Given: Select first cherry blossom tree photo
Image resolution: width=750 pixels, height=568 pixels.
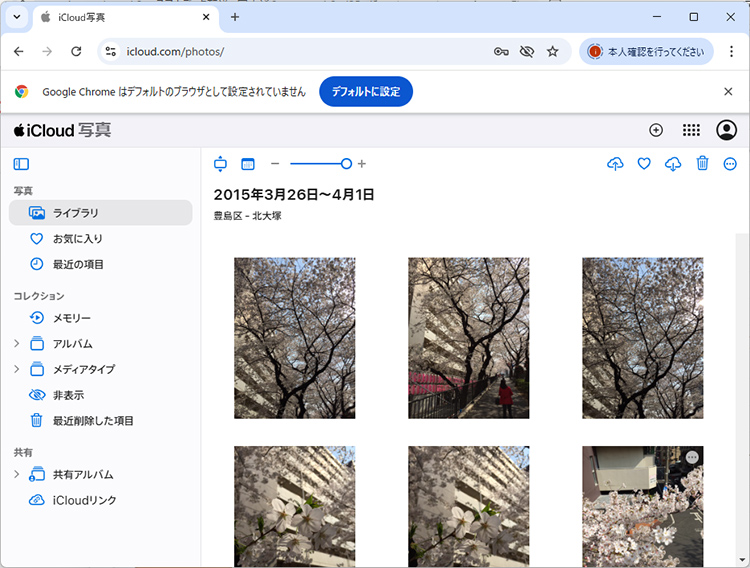Looking at the screenshot, I should click(x=295, y=338).
